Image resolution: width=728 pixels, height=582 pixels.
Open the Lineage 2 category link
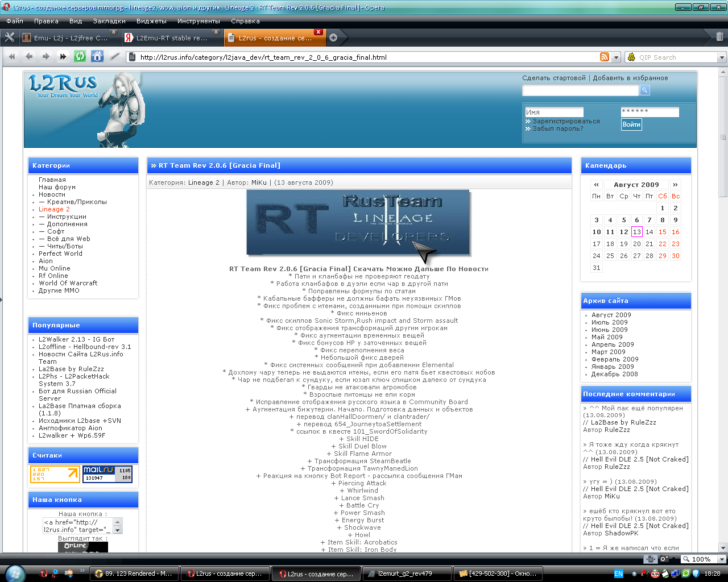coord(54,209)
